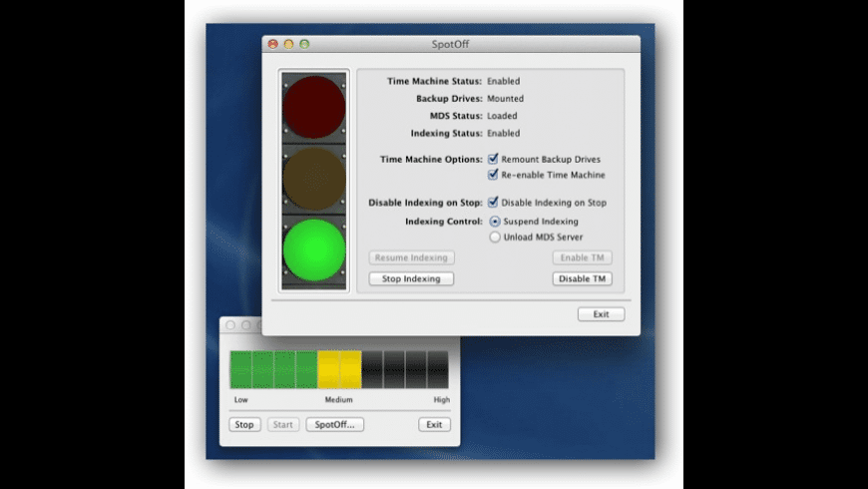Viewport: 868px width, 489px height.
Task: Click the red traffic light lamp
Action: click(x=314, y=107)
